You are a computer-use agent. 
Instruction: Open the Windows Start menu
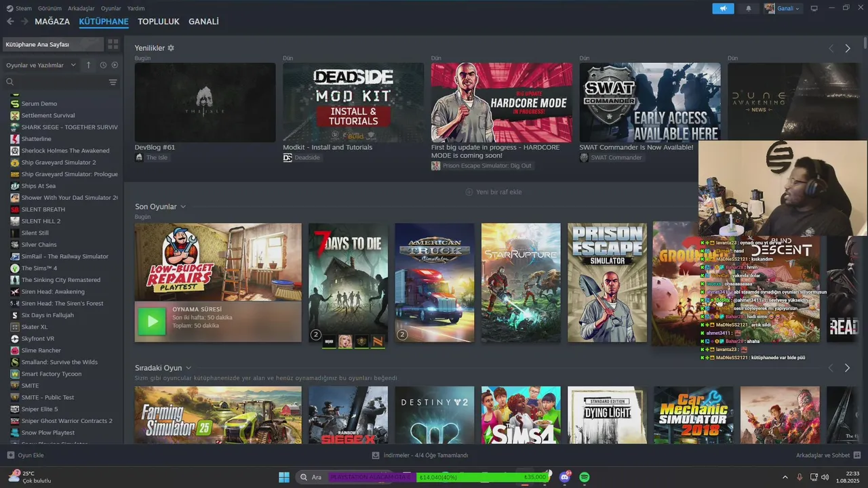[284, 477]
